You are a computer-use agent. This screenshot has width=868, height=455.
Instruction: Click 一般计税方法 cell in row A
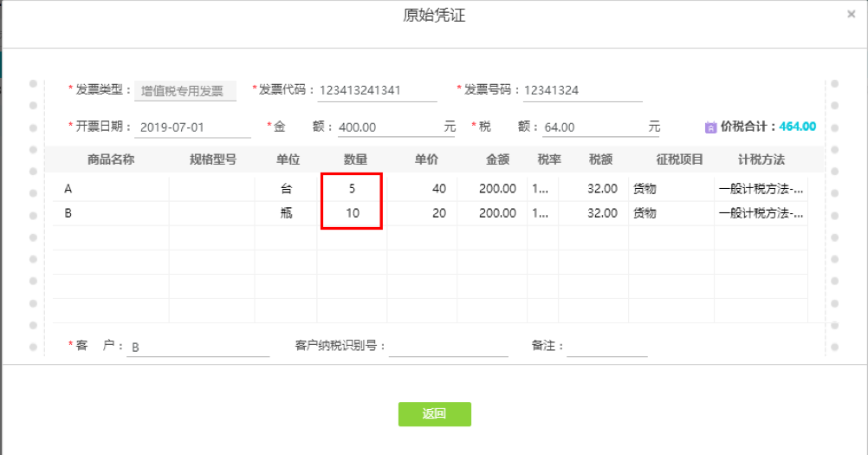[x=761, y=189]
